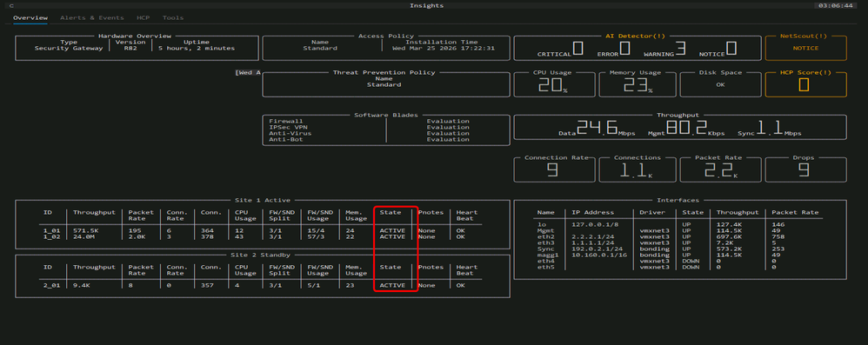Open the AI Detector panel
Viewport: 868px width, 345px height.
(637, 48)
